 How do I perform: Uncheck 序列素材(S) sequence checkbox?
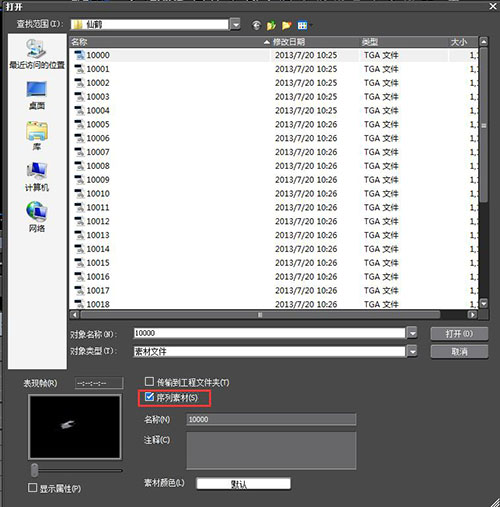point(149,397)
